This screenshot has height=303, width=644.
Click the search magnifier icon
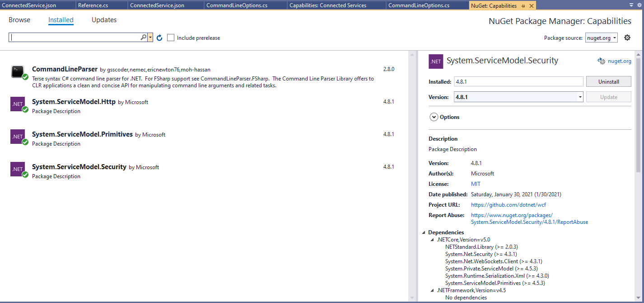click(144, 38)
